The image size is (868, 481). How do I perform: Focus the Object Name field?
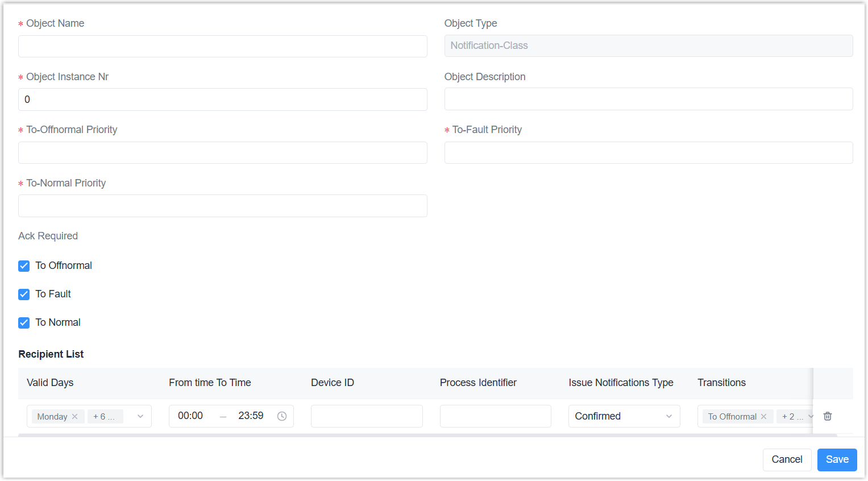[x=222, y=46]
